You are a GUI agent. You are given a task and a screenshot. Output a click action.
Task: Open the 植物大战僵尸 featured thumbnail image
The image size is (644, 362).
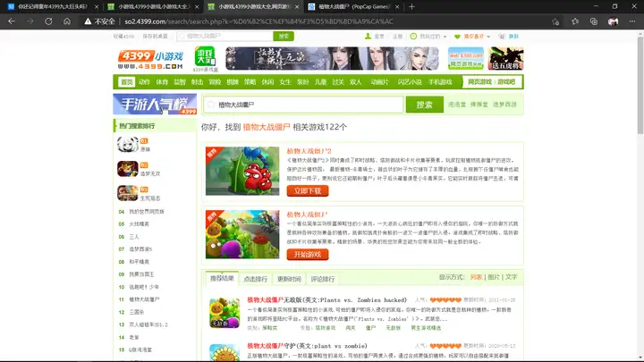click(x=242, y=234)
